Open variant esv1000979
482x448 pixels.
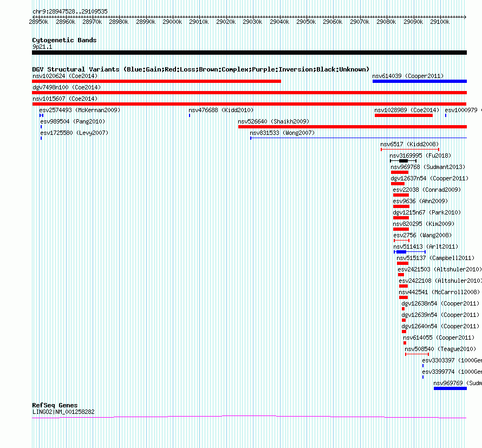pyautogui.click(x=461, y=110)
